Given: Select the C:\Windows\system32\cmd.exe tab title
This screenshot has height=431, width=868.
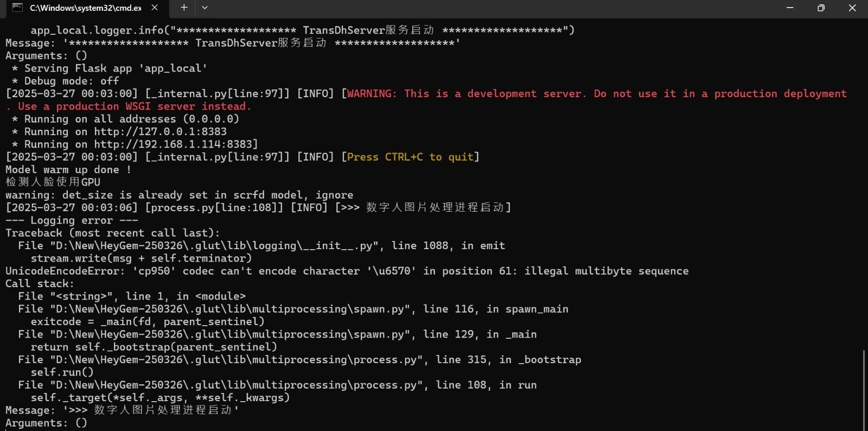Looking at the screenshot, I should 85,8.
